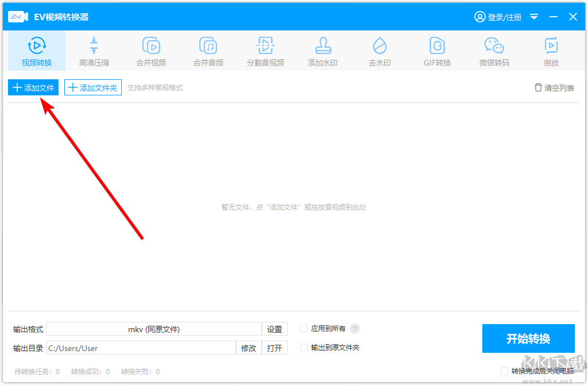The image size is (588, 385).
Task: Click 开始转换 to start conversion
Action: click(528, 338)
